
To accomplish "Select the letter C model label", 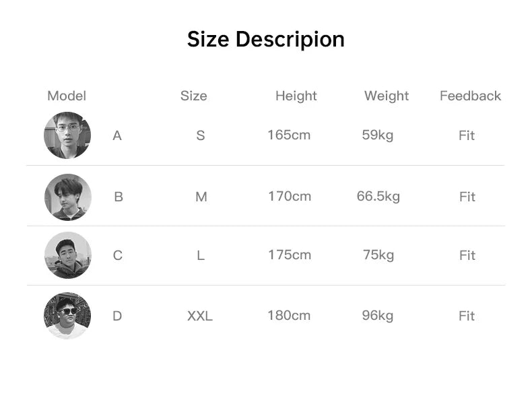I will click(118, 255).
